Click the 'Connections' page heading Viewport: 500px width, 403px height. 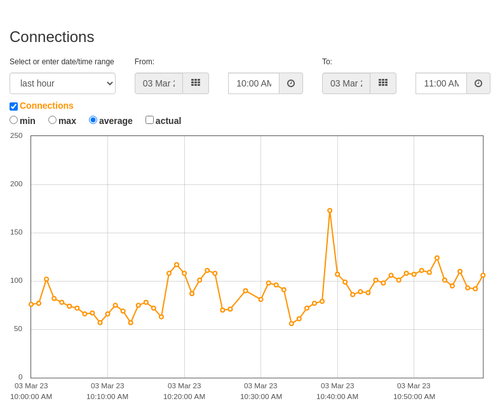52,37
